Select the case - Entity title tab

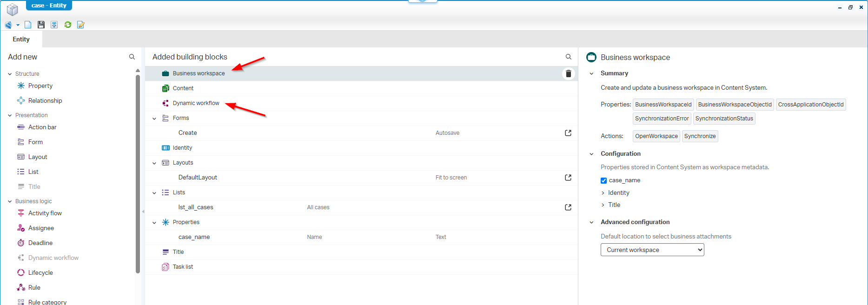(x=49, y=6)
